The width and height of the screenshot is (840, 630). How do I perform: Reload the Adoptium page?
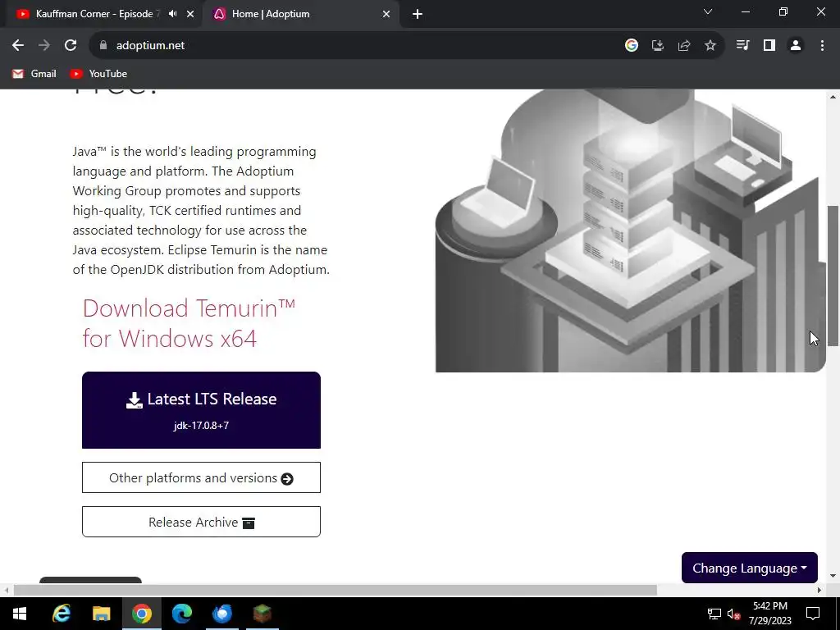(x=71, y=46)
